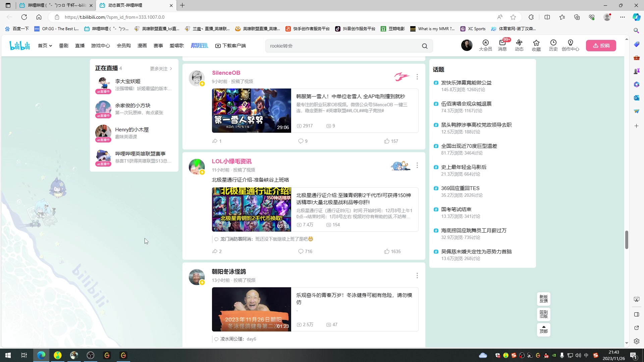Comment on SilenceOB post with 9 comments
This screenshot has height=362, width=644.
(x=303, y=141)
